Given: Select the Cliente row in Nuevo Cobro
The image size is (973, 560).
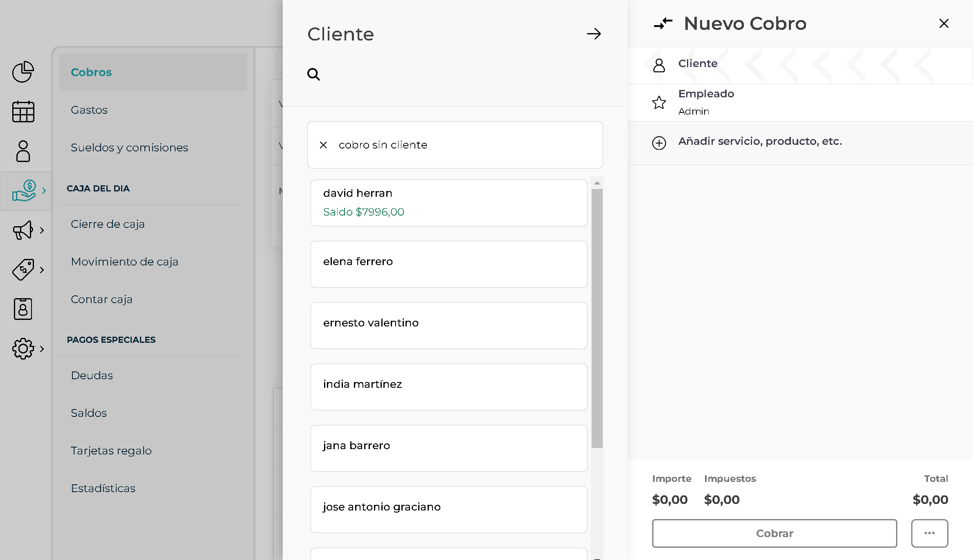Looking at the screenshot, I should pos(800,65).
